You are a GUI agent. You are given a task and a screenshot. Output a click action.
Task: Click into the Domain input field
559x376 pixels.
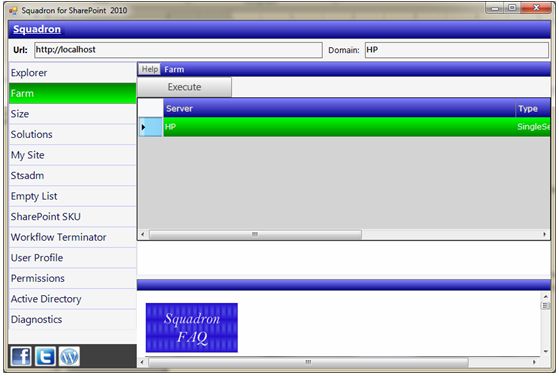(457, 50)
